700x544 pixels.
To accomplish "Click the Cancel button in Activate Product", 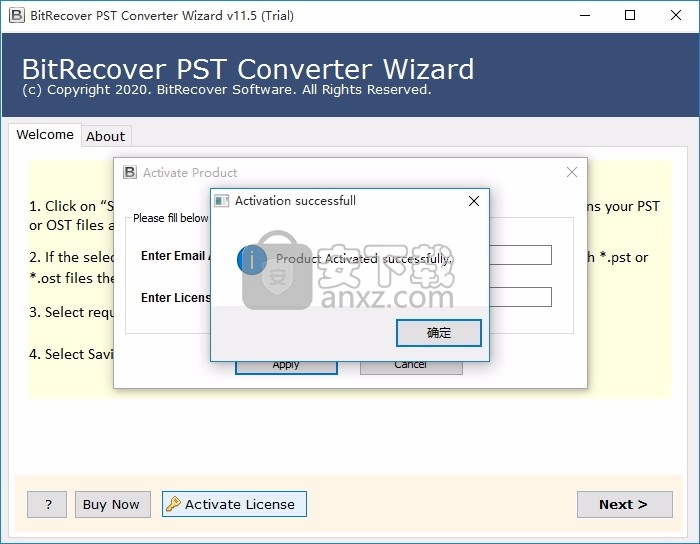I will (x=411, y=367).
